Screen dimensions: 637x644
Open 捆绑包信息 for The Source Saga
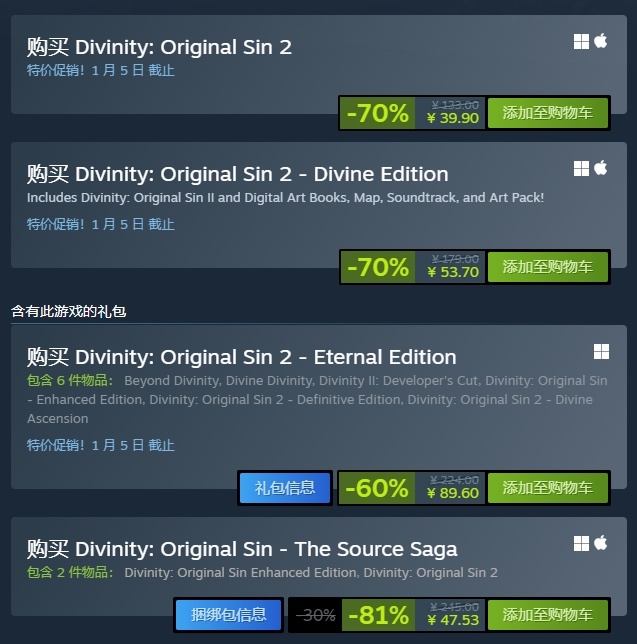point(228,615)
